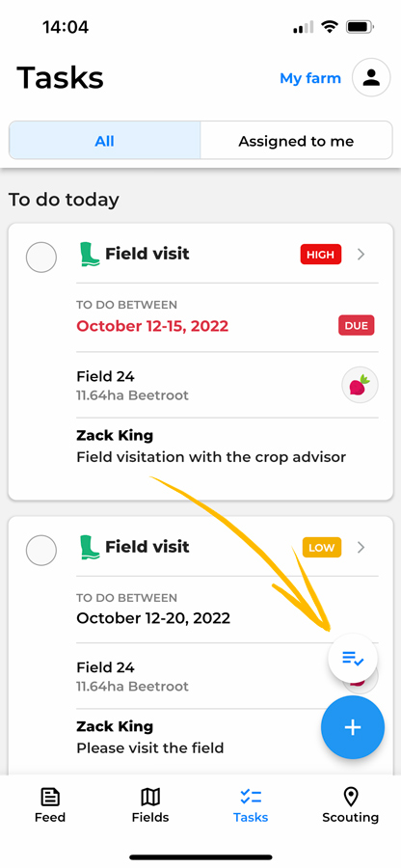Tap the green boot icon on HIGH task
This screenshot has width=401, height=868.
[x=90, y=254]
